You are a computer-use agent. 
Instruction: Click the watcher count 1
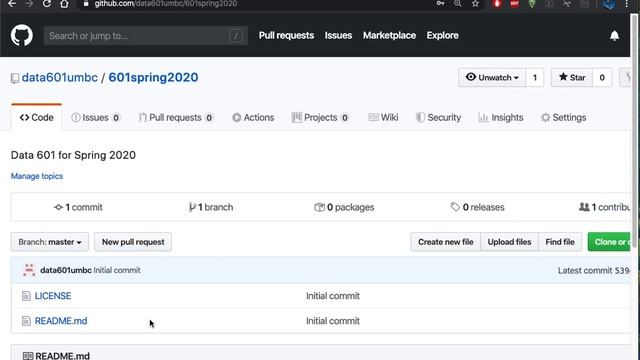pyautogui.click(x=535, y=77)
